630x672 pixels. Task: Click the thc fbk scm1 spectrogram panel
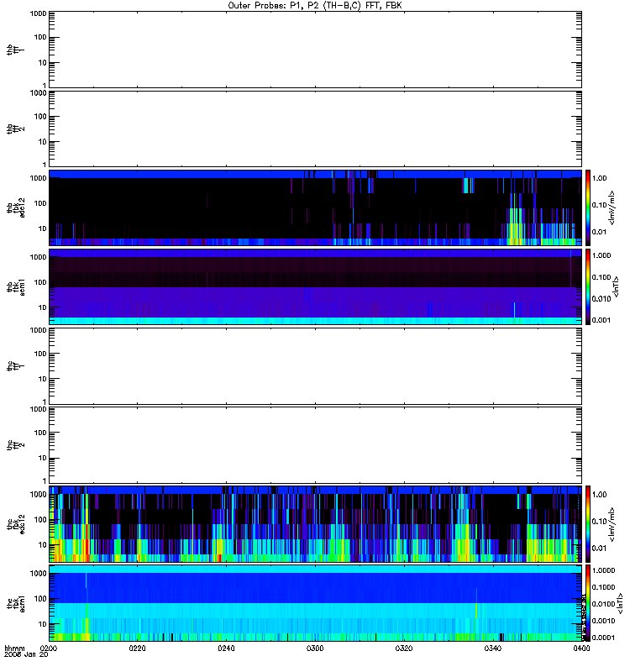click(x=316, y=603)
